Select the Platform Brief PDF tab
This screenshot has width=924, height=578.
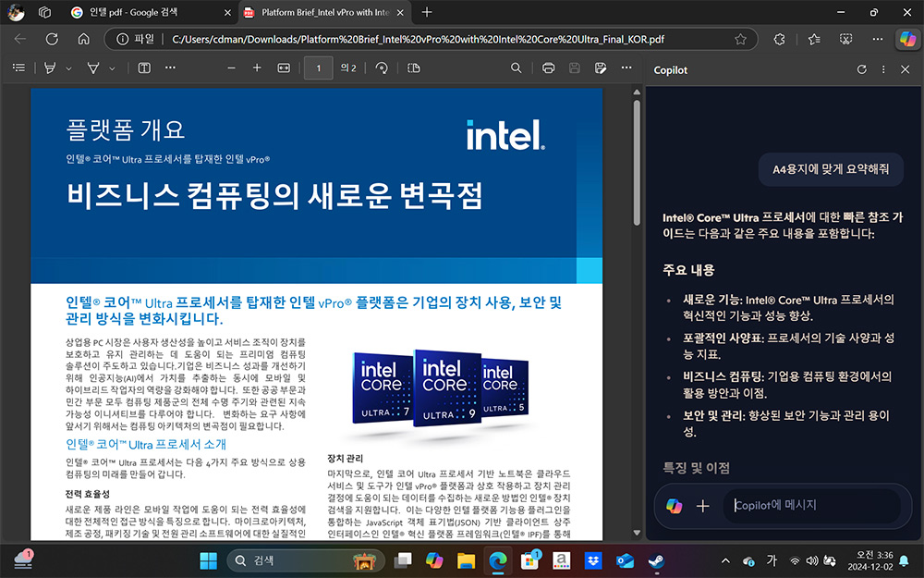pyautogui.click(x=324, y=12)
